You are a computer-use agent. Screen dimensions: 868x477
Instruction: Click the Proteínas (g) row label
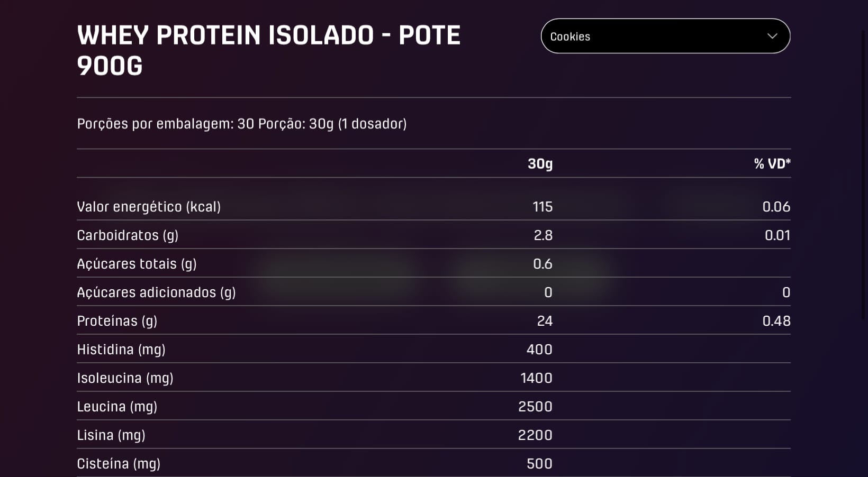[x=117, y=320]
